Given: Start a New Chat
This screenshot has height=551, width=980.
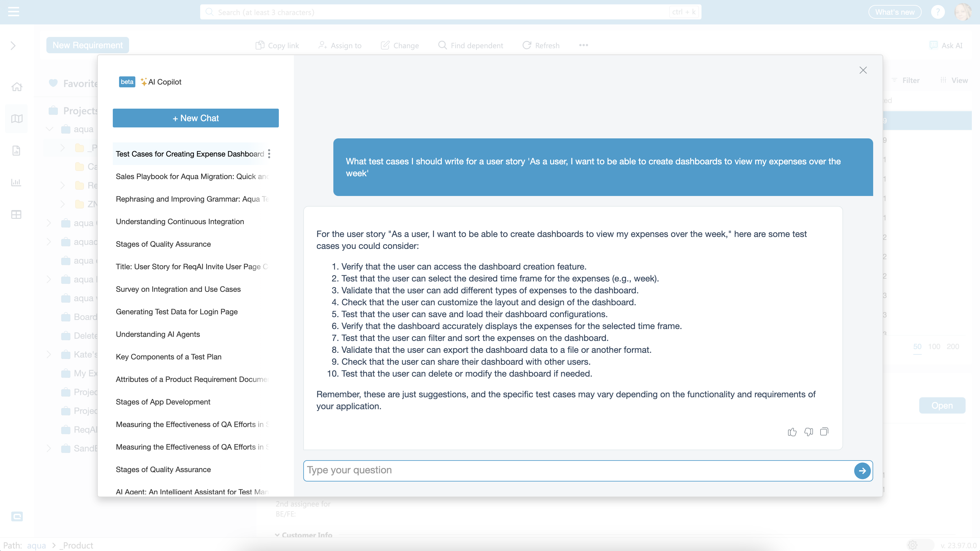Looking at the screenshot, I should click(195, 118).
